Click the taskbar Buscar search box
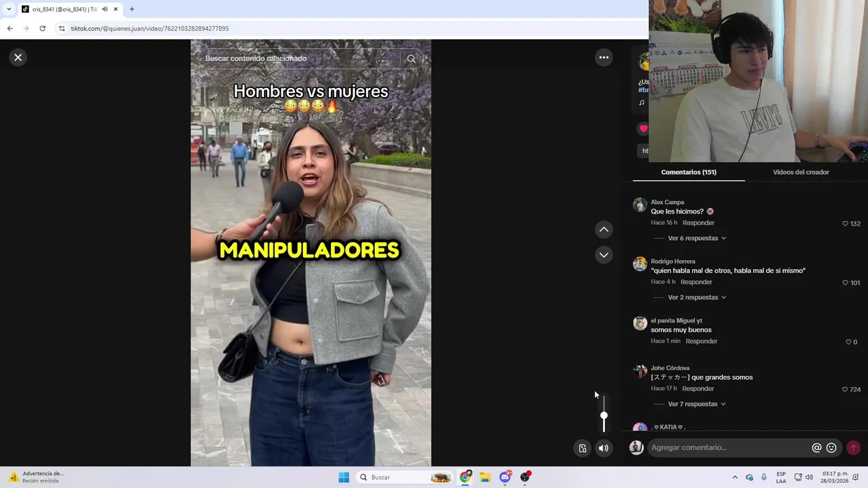The image size is (868, 488). (405, 477)
